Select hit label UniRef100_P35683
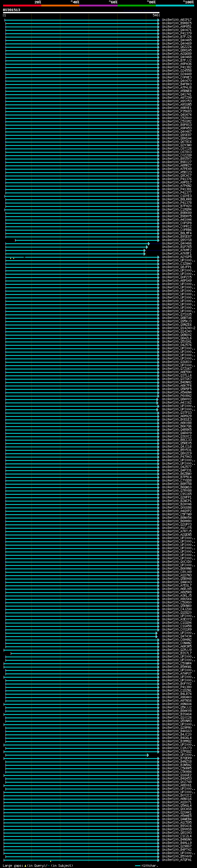The height and width of the screenshot is (868, 197). [x=176, y=111]
